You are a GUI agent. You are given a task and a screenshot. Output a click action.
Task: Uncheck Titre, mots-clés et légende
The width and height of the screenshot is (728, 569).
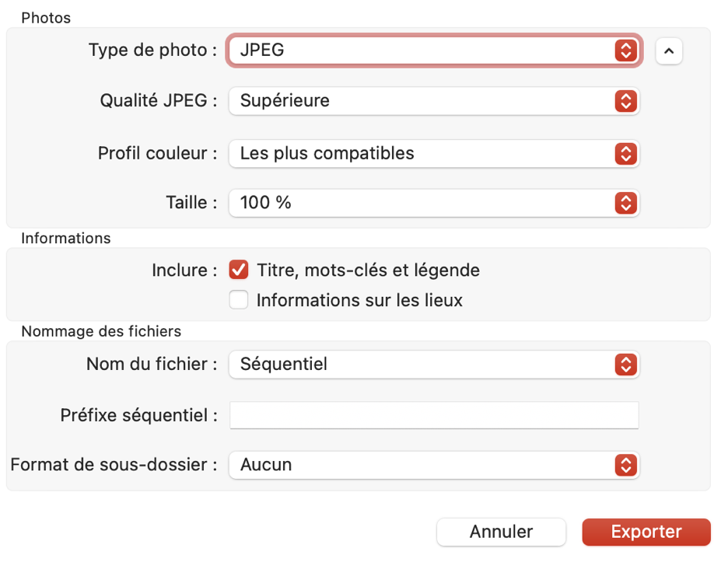point(239,271)
